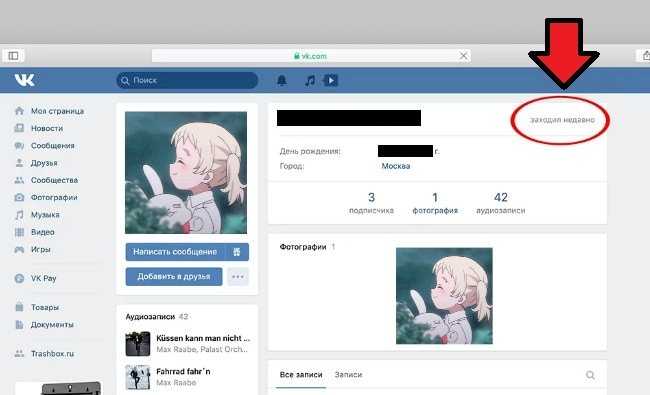Expand the three-dots more actions menu

(x=238, y=276)
